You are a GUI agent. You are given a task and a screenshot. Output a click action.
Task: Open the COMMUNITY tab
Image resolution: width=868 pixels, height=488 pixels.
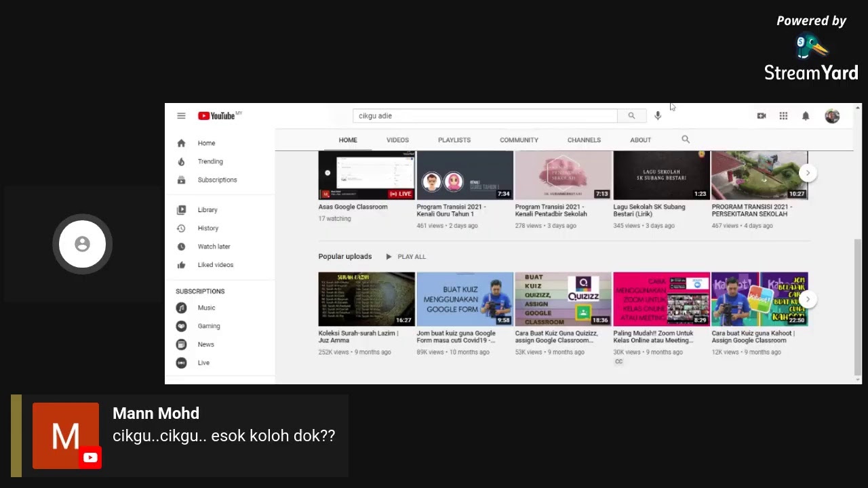point(519,140)
